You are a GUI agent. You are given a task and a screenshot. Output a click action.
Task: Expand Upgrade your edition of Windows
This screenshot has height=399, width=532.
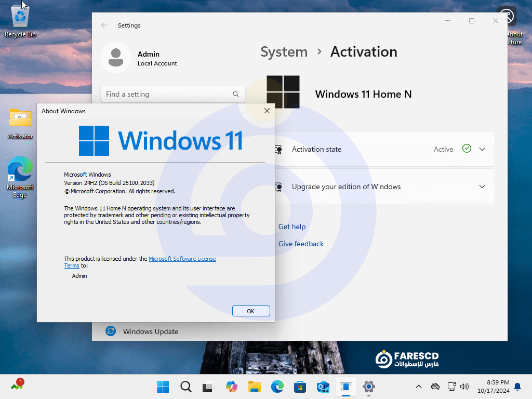point(482,187)
